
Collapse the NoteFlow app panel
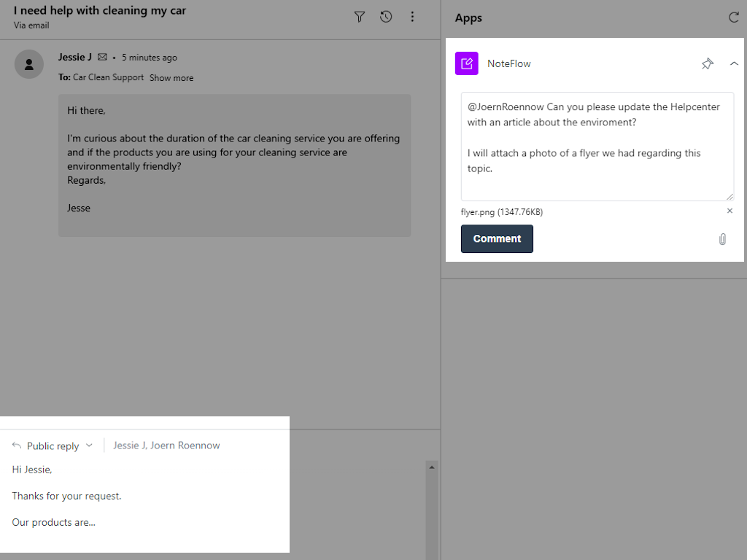(734, 64)
